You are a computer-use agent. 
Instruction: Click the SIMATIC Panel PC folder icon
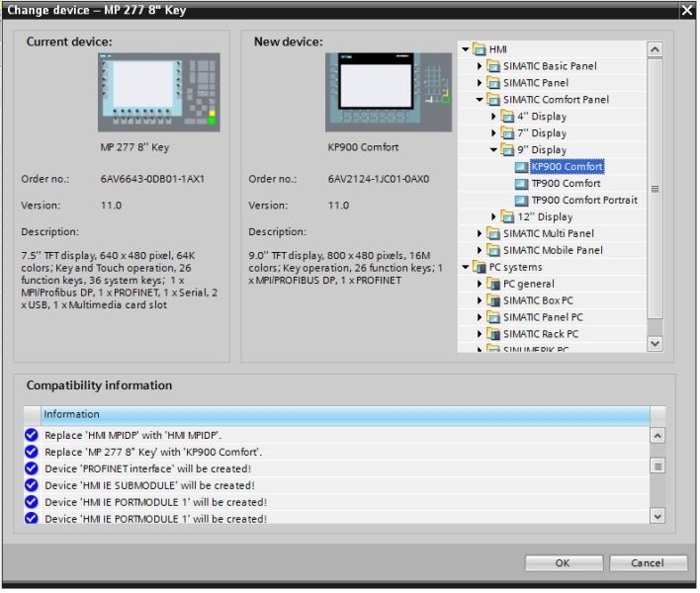pos(495,318)
